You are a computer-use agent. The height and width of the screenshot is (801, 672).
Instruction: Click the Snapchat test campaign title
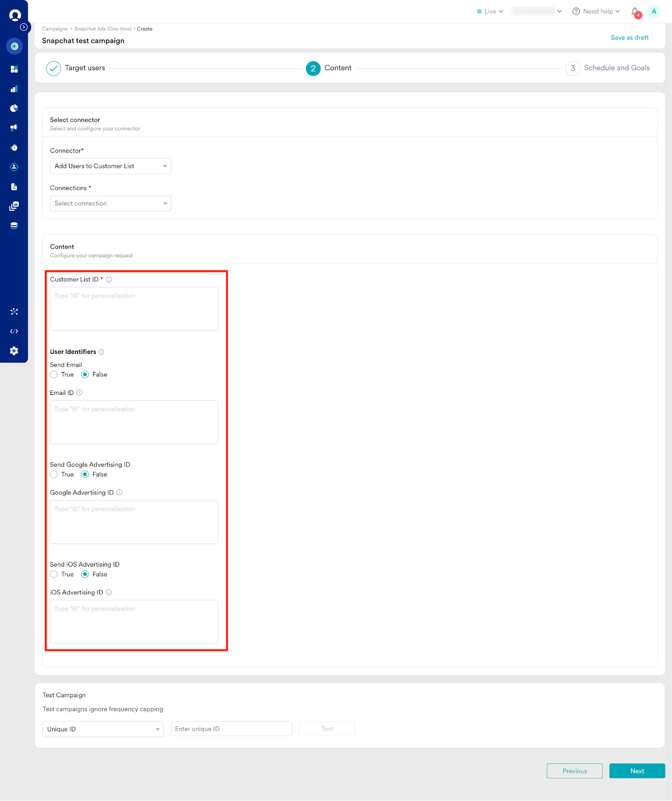(x=83, y=41)
